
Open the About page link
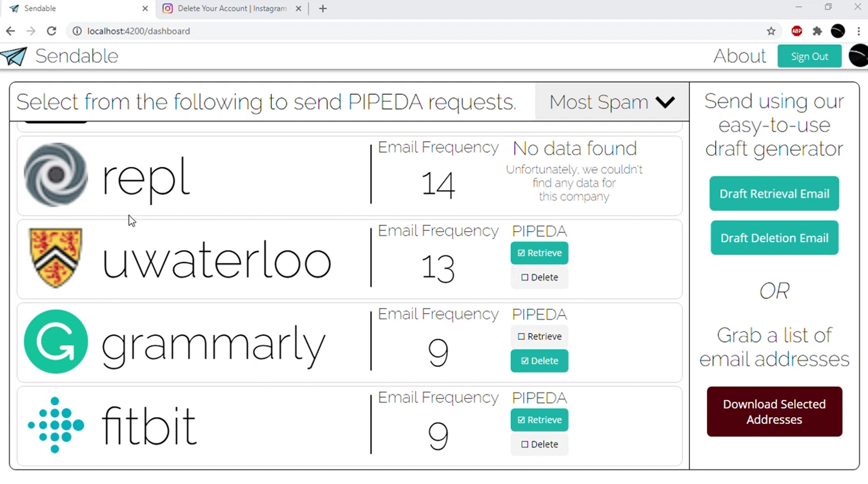739,56
